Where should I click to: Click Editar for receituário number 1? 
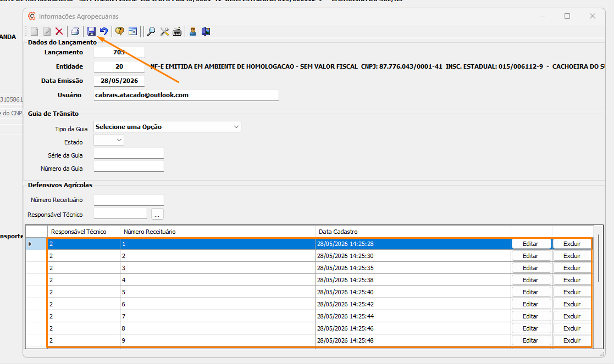point(531,244)
